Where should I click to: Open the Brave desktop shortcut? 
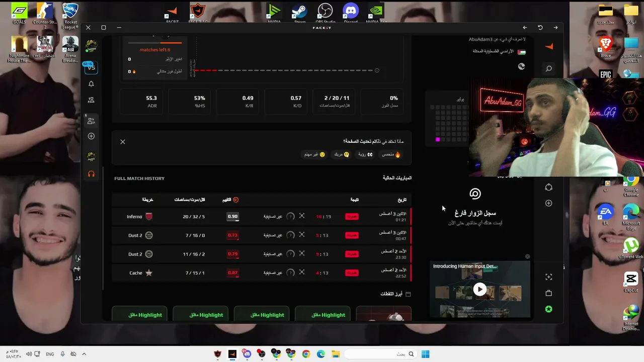[606, 46]
